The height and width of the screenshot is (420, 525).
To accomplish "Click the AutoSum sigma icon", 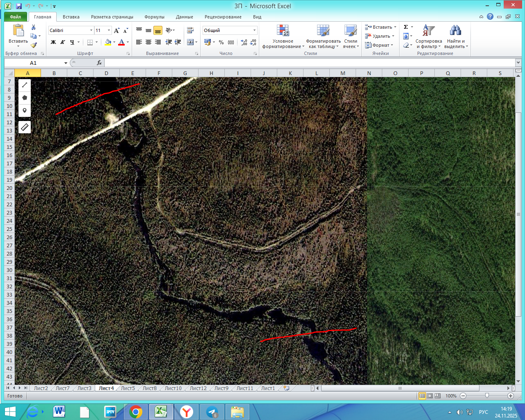I will click(406, 27).
